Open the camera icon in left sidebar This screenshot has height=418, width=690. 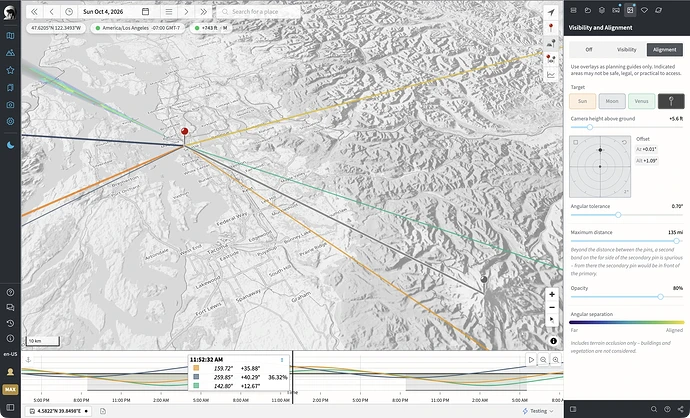pos(10,104)
